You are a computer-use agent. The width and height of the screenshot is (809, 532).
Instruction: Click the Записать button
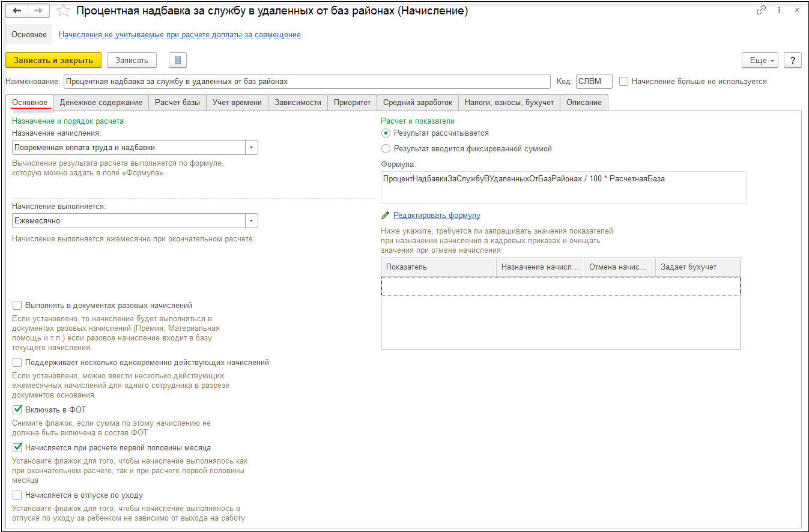coord(132,60)
